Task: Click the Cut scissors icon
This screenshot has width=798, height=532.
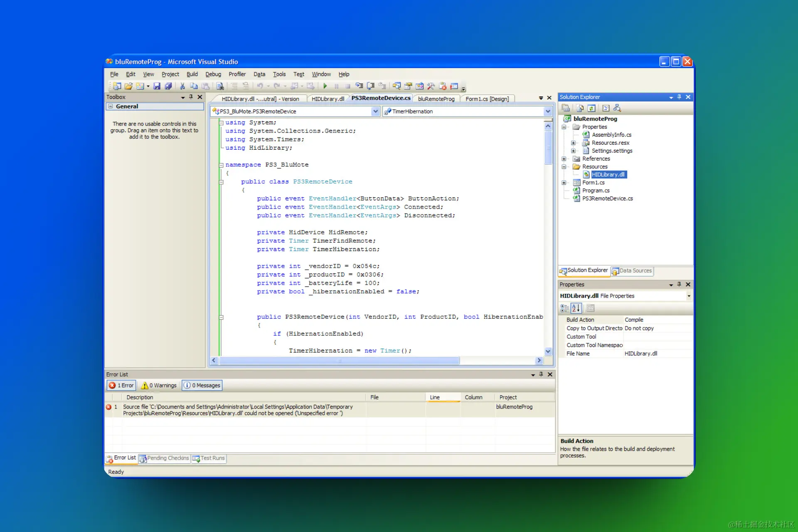Action: pyautogui.click(x=182, y=86)
